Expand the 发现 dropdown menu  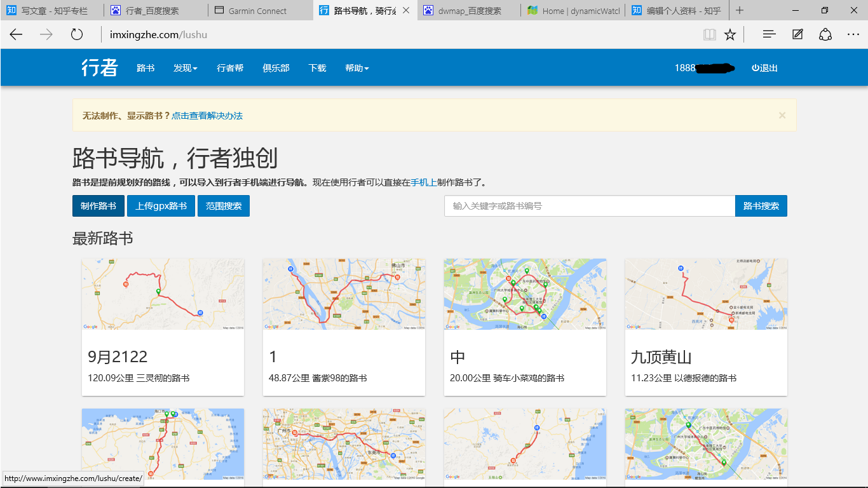[185, 68]
